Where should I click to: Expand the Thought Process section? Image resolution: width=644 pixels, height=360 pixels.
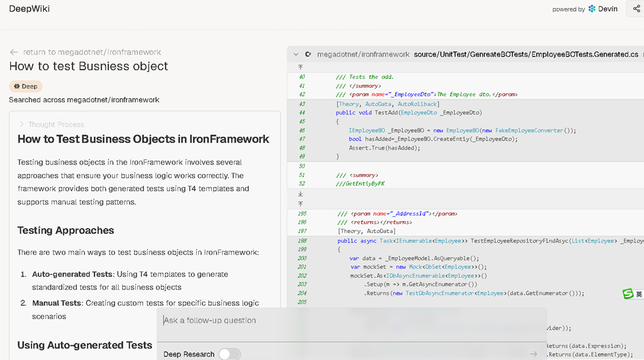[x=52, y=124]
